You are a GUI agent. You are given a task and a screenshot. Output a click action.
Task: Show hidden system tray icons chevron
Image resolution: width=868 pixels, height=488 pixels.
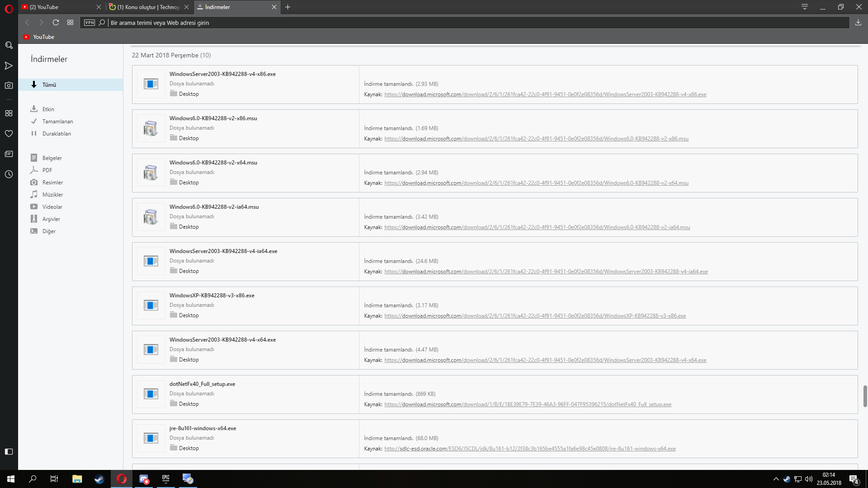point(776,479)
